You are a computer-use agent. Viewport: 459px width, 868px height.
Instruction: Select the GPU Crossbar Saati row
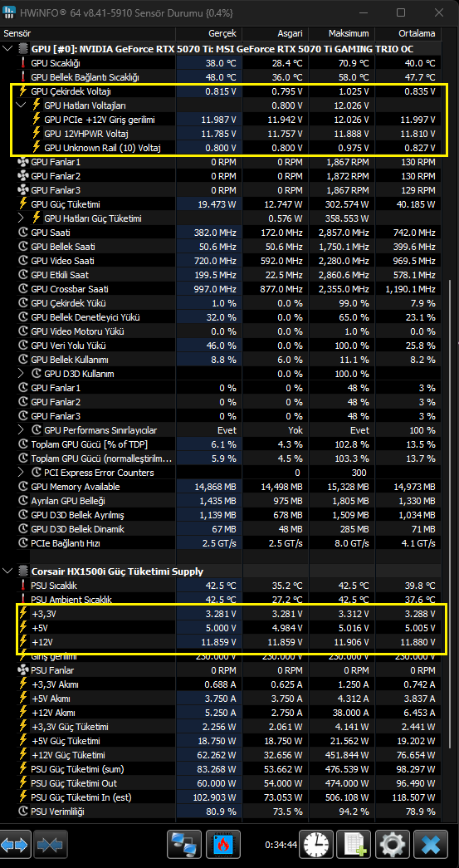click(x=221, y=289)
